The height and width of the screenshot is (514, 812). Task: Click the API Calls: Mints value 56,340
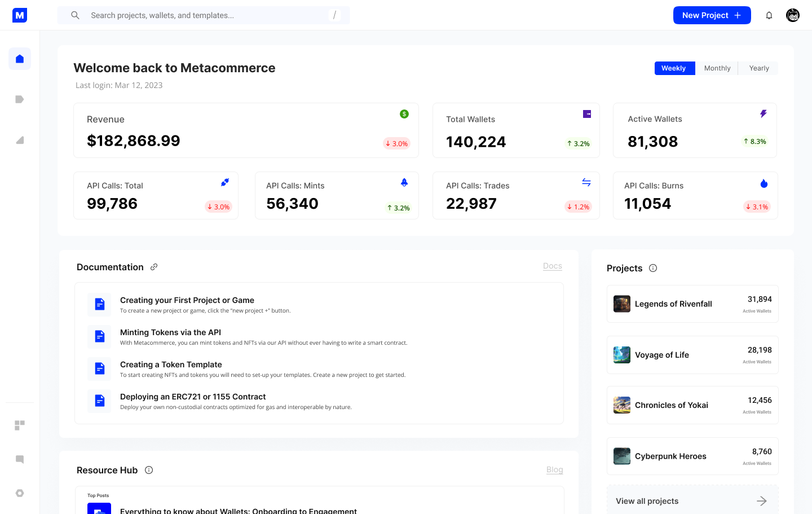[x=292, y=203]
